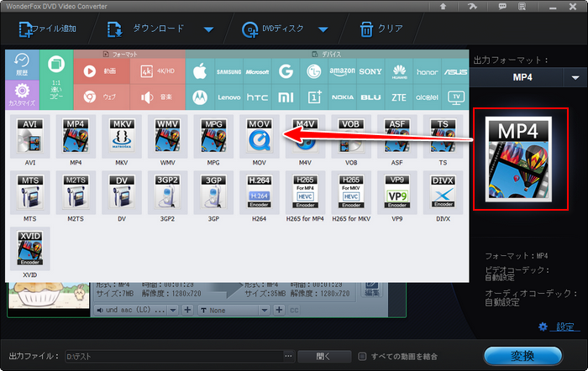Choose the XVID encoder format
This screenshot has width=588, height=371.
(x=30, y=252)
